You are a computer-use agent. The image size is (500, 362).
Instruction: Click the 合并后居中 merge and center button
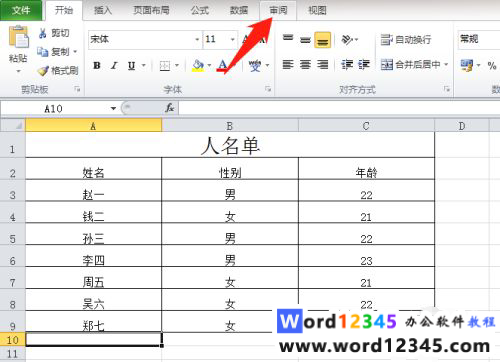(414, 64)
